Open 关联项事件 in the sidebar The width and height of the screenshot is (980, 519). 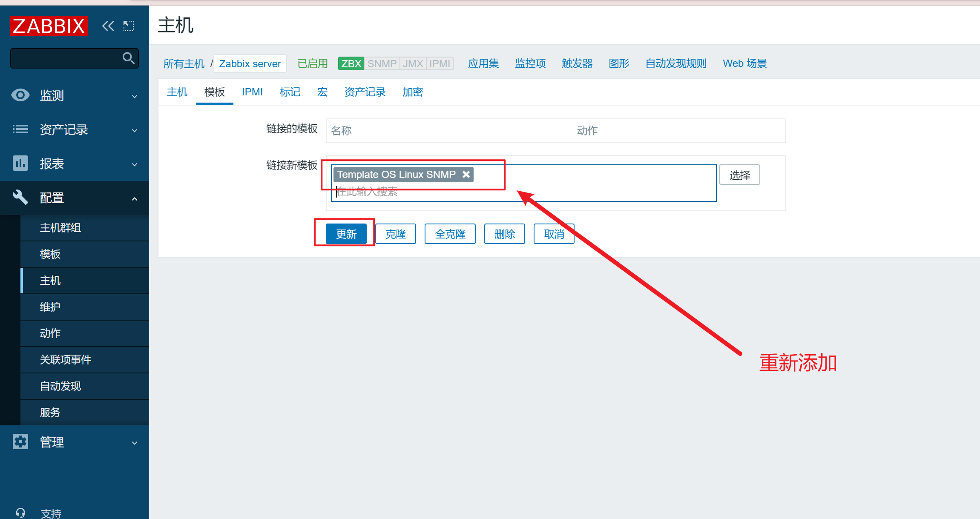(x=85, y=360)
